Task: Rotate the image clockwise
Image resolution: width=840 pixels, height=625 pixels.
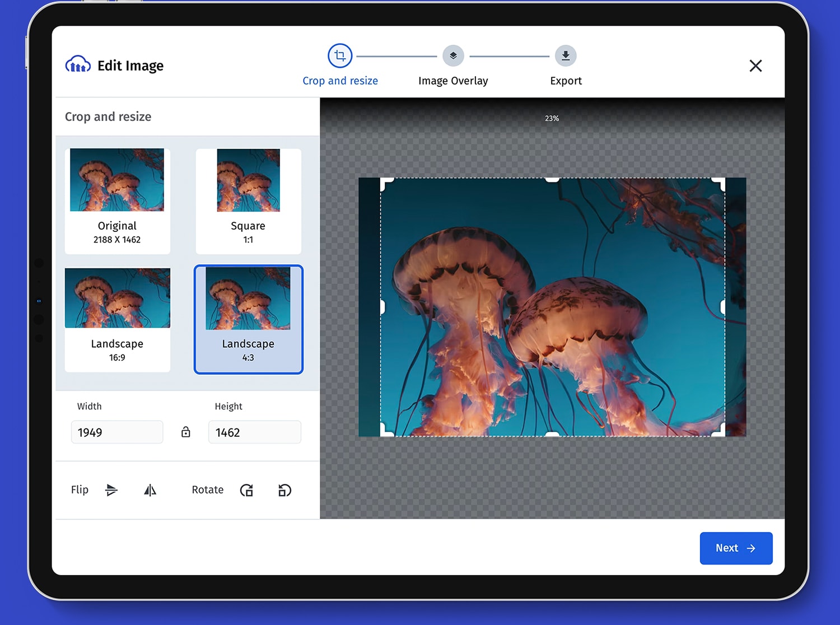Action: pos(246,490)
